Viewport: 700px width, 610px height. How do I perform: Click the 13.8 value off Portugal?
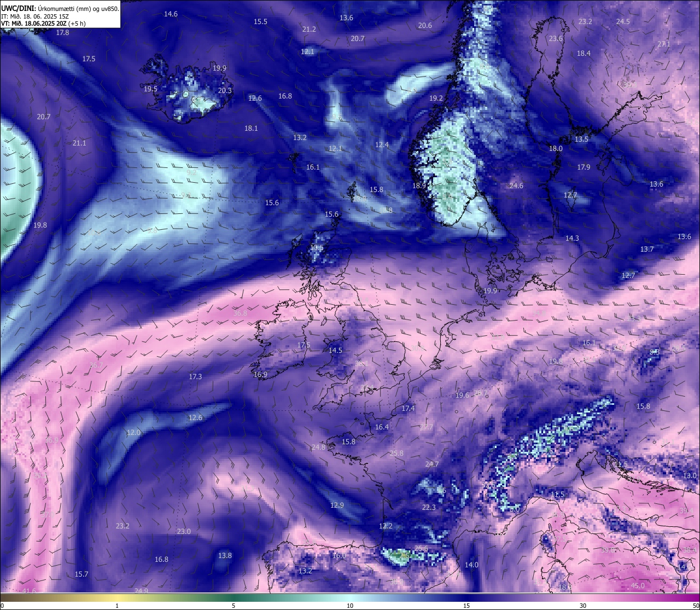(x=225, y=555)
